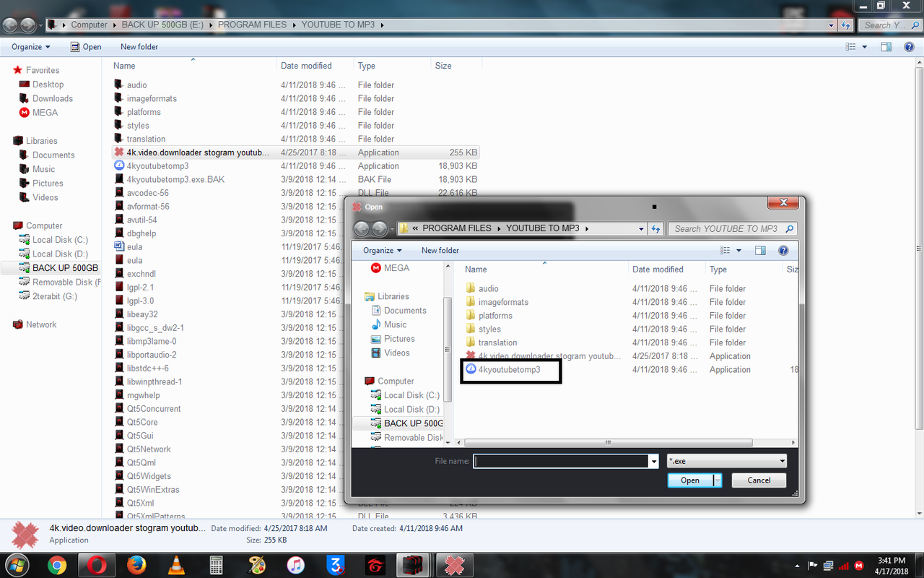Select 2terabit (G:) drive in Explorer sidebar
The height and width of the screenshot is (578, 924).
tap(48, 296)
